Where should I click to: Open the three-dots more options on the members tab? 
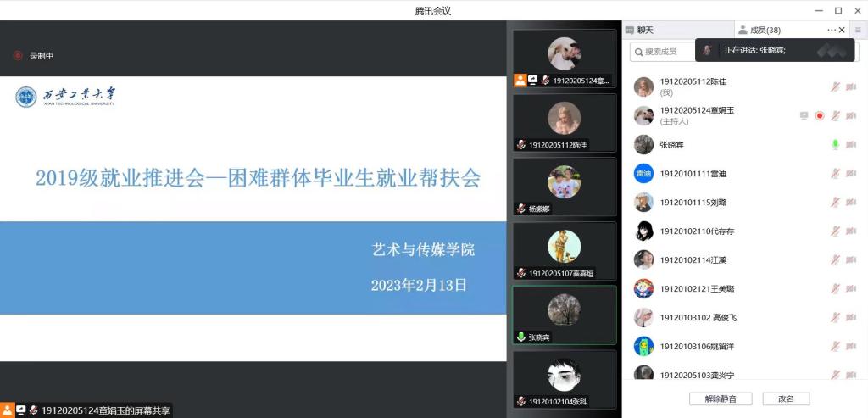832,30
